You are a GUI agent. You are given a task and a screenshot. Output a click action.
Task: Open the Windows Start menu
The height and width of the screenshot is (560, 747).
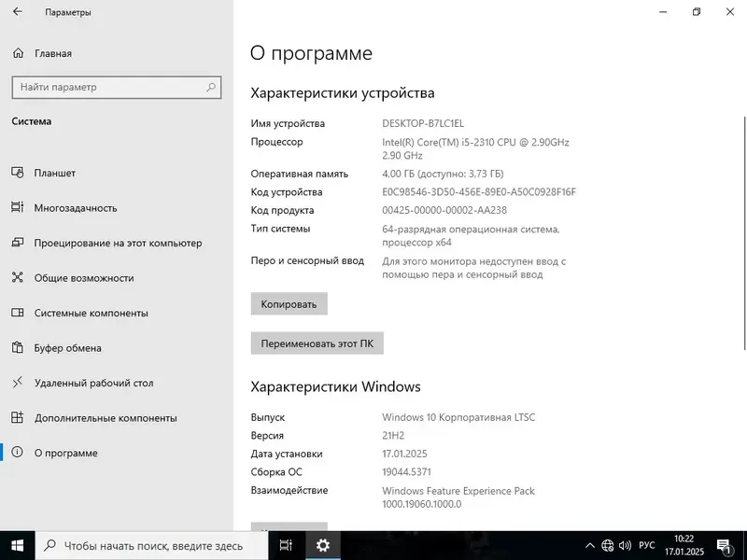click(17, 546)
